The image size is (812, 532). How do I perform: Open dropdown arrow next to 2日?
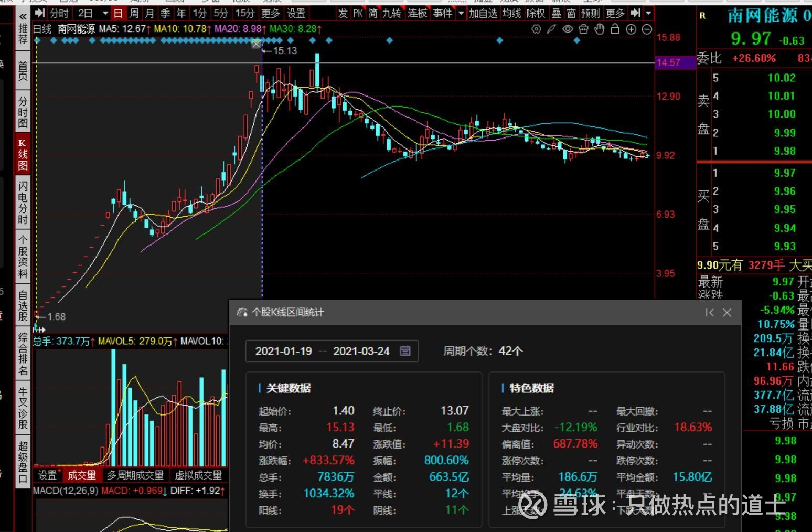tap(105, 13)
